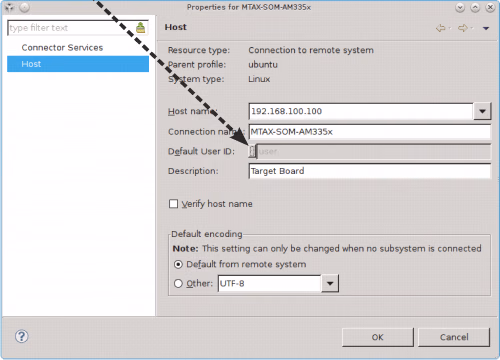Image resolution: width=500 pixels, height=360 pixels.
Task: Click the Cancel button
Action: tap(454, 337)
